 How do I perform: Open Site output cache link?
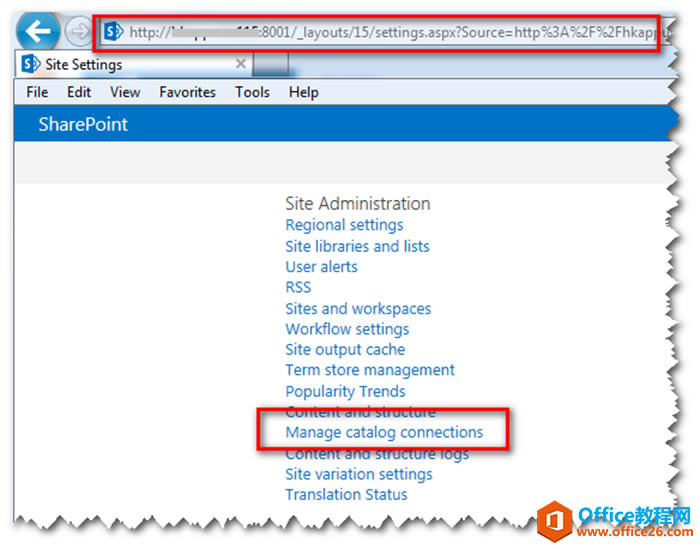coord(345,349)
